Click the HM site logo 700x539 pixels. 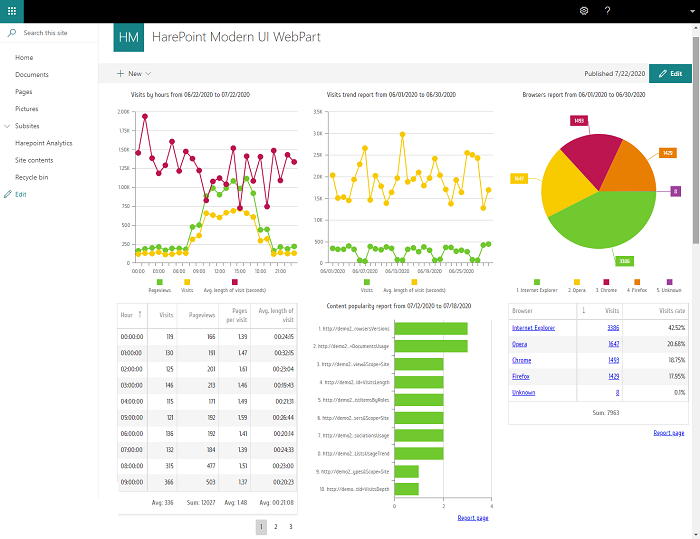(129, 37)
